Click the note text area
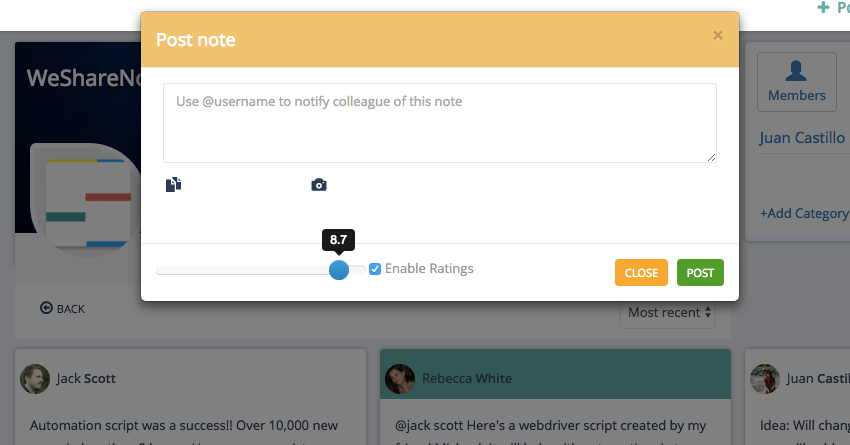 (440, 123)
